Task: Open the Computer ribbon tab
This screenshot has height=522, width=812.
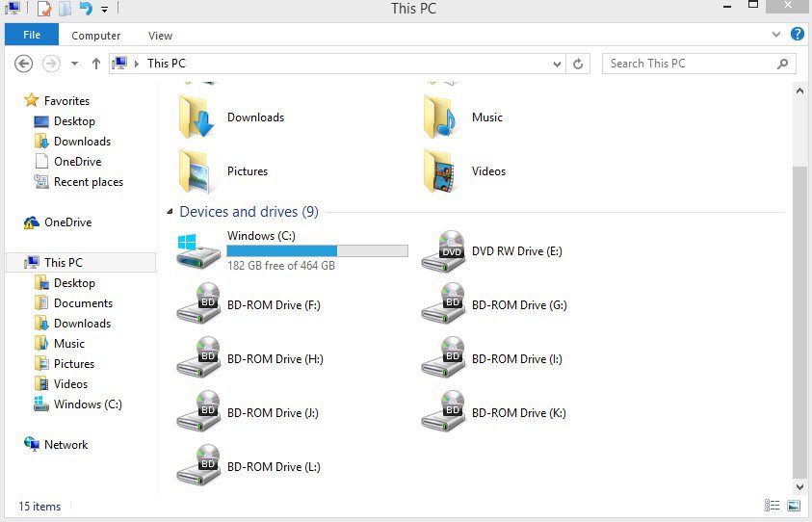Action: 95,36
